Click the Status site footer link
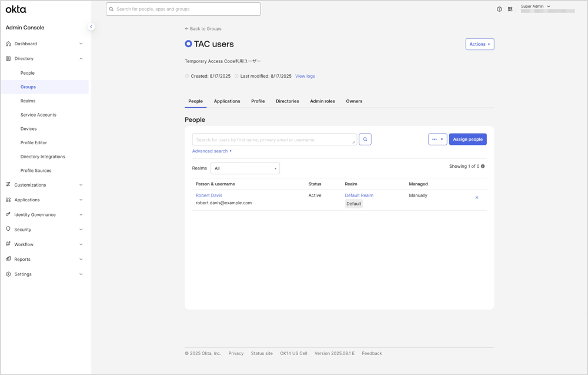Image resolution: width=588 pixels, height=375 pixels. pyautogui.click(x=262, y=353)
